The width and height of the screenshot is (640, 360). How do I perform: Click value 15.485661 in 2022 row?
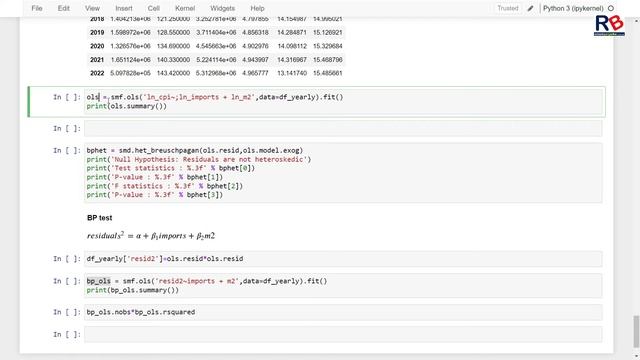coord(328,73)
